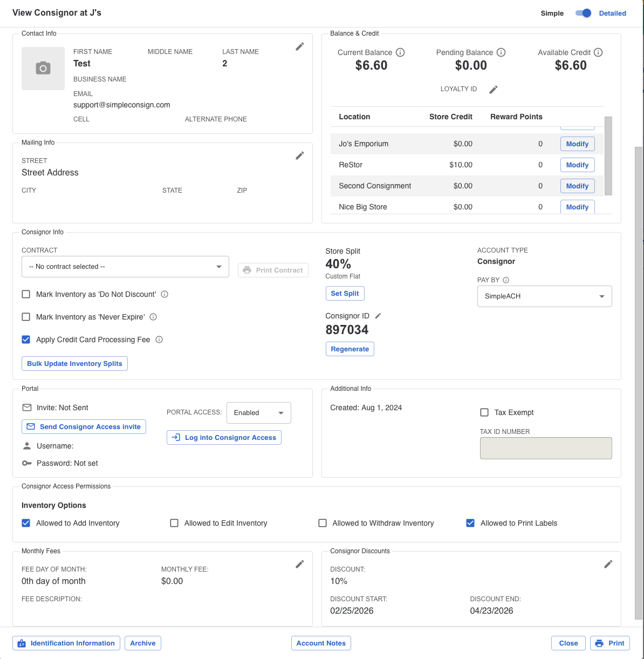Screen dimensions: 644x659
Task: Open Pay By info icon
Action: pos(506,280)
